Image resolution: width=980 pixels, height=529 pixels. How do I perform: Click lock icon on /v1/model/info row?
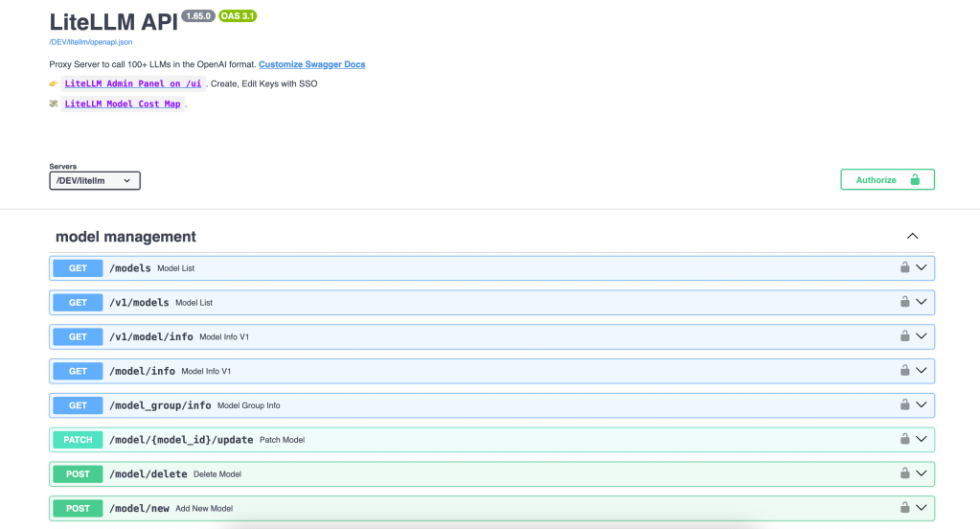(x=904, y=336)
